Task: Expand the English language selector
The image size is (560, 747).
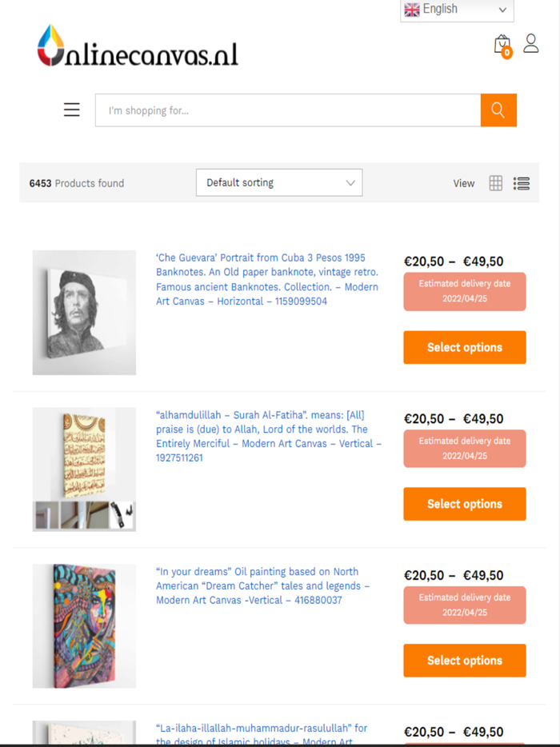Action: 456,10
